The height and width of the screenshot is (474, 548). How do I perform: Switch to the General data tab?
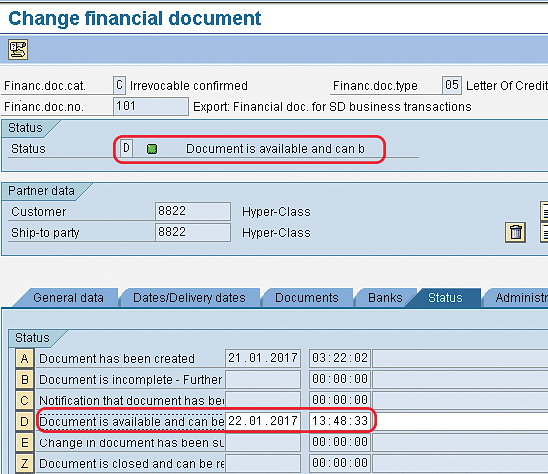68,298
